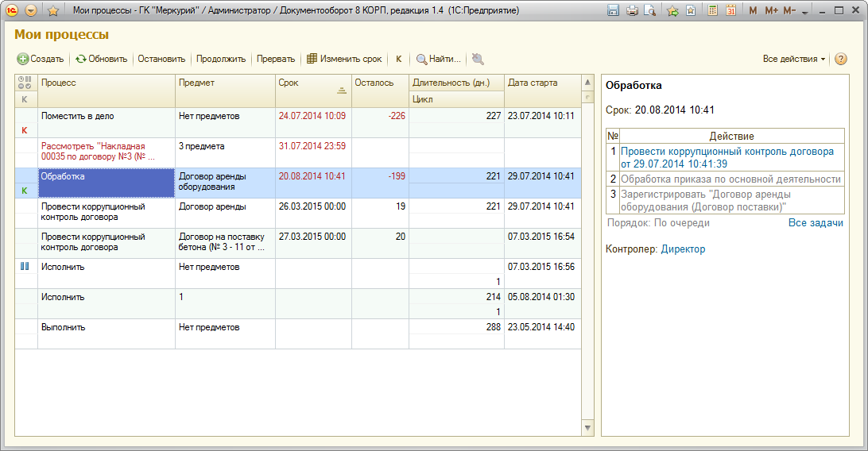Open the favorites page icon with star
Screen dimensions: 868x451
[x=690, y=10]
